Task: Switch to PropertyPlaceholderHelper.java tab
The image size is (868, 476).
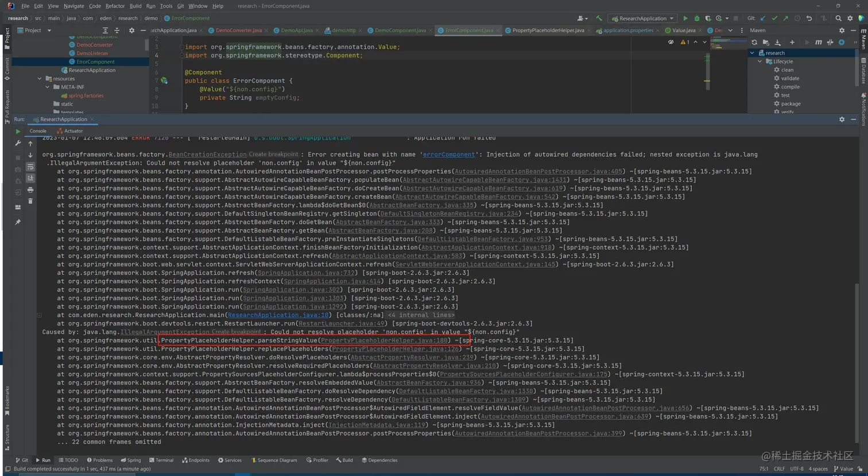Action: pos(548,30)
